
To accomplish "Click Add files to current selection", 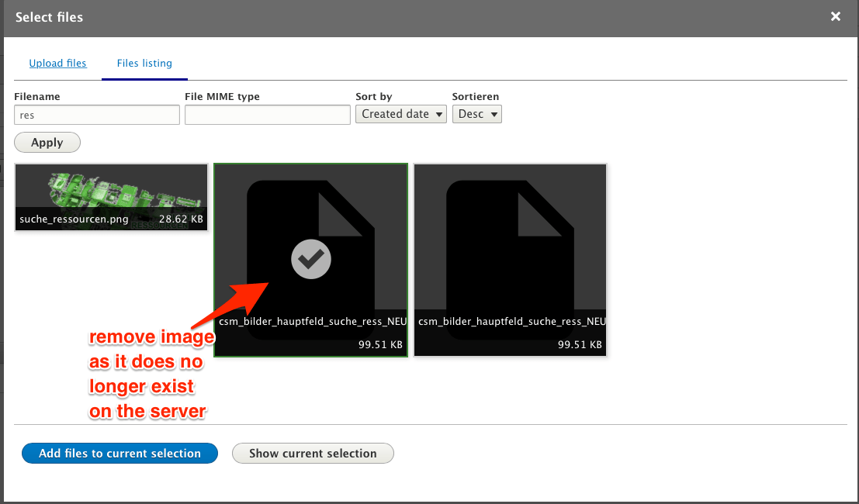I will coord(119,453).
